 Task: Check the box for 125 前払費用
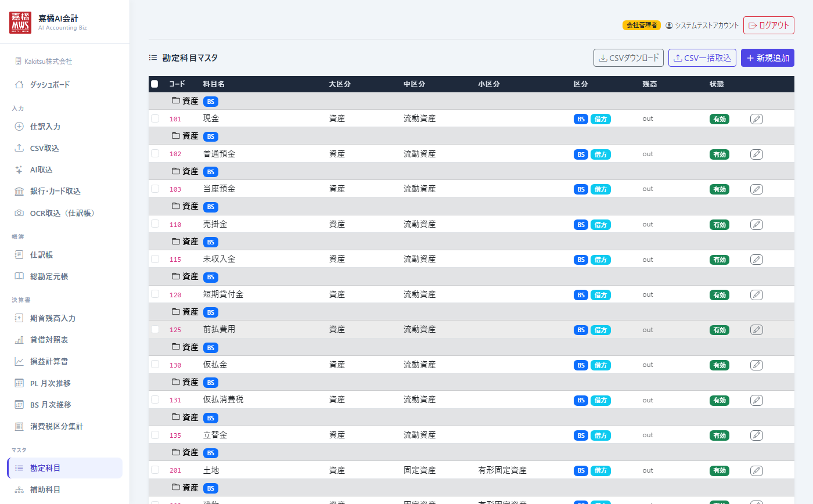[155, 329]
